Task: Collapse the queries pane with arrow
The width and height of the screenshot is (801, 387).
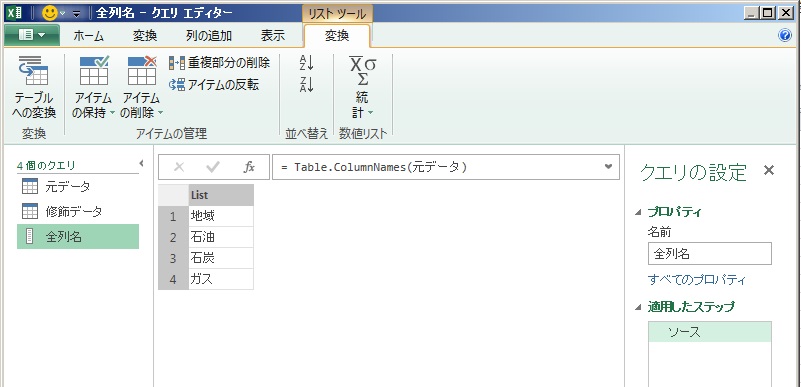Action: [x=142, y=163]
